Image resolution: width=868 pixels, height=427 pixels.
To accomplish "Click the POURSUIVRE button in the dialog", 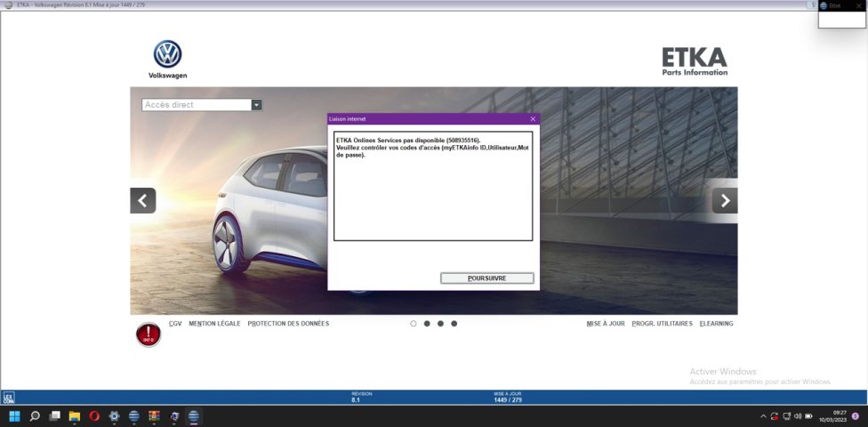I will coord(487,278).
